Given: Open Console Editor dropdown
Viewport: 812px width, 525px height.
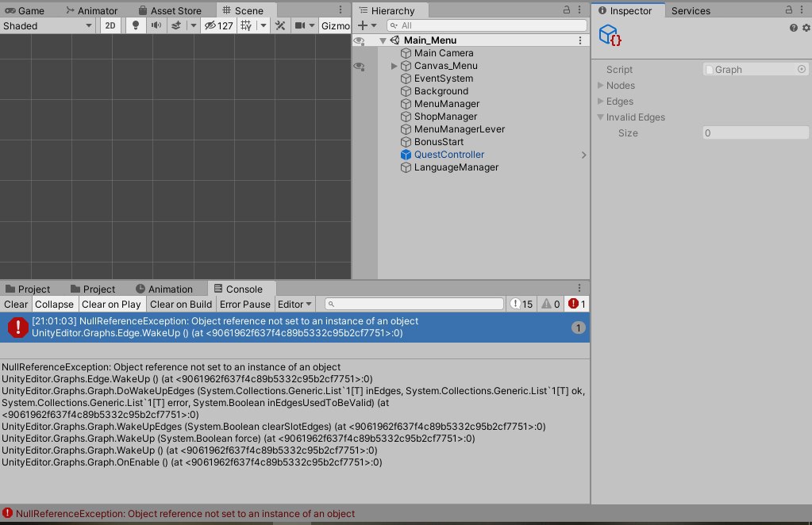Looking at the screenshot, I should pyautogui.click(x=294, y=305).
